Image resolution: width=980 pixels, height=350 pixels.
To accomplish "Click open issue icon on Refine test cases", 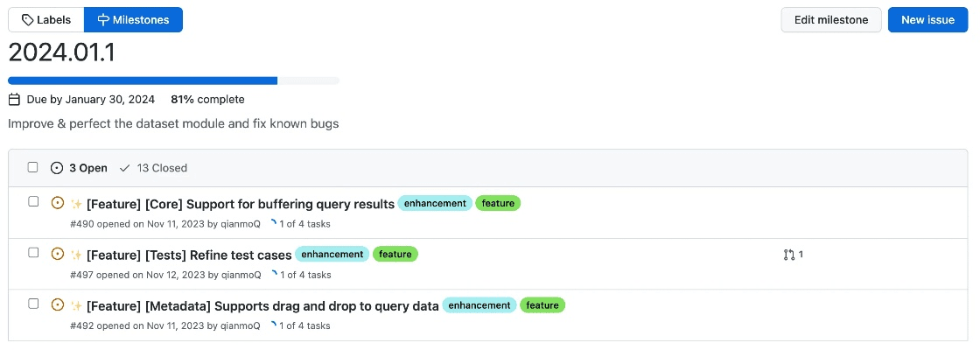I will coord(58,254).
